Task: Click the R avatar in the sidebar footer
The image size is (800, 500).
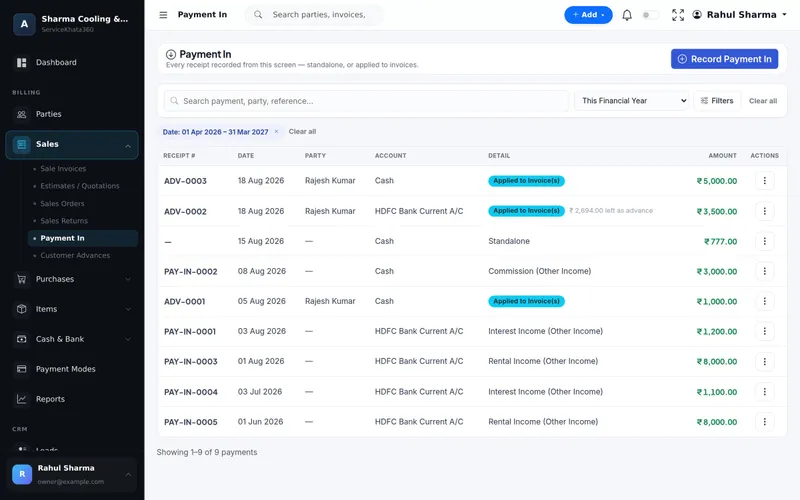Action: pos(22,474)
